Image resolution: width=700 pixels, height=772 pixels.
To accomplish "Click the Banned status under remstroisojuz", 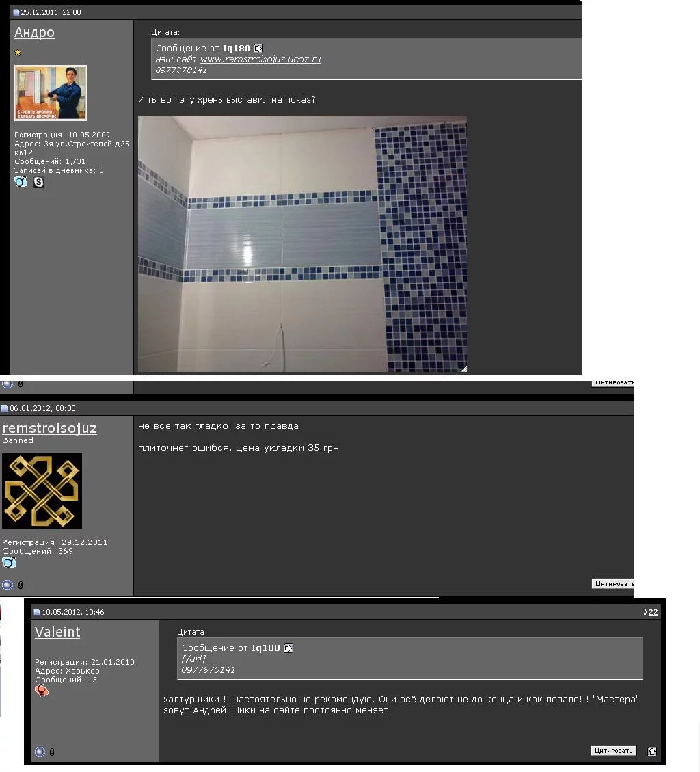I will point(18,440).
